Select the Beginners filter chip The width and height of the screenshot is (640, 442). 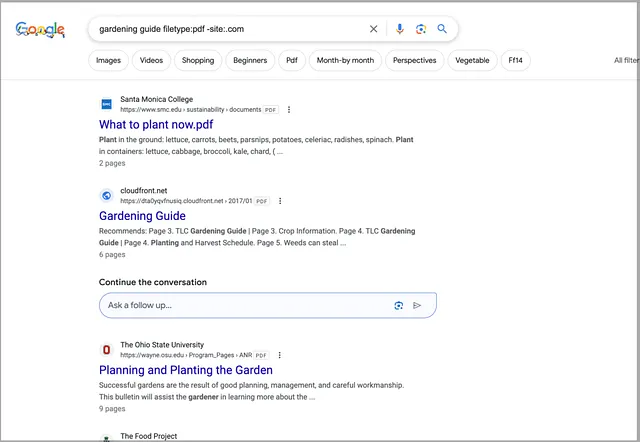coord(250,60)
